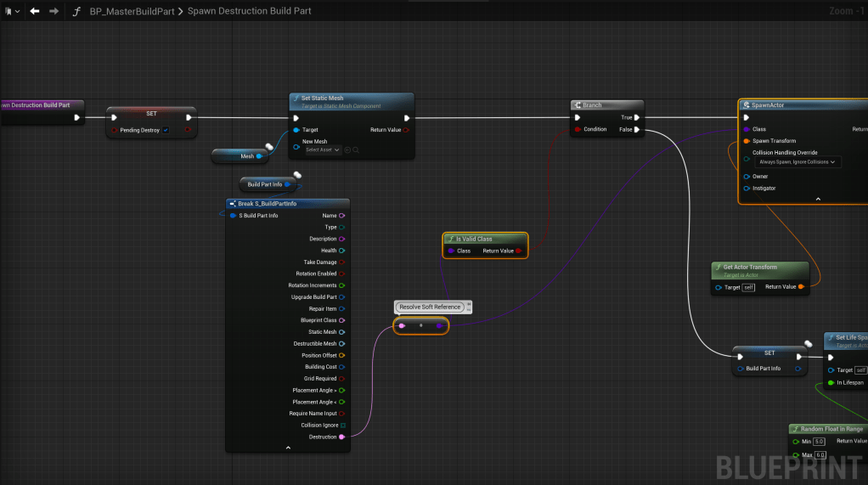Toggle the Pending Destroy checkbox
Image resolution: width=868 pixels, height=485 pixels.
[166, 130]
